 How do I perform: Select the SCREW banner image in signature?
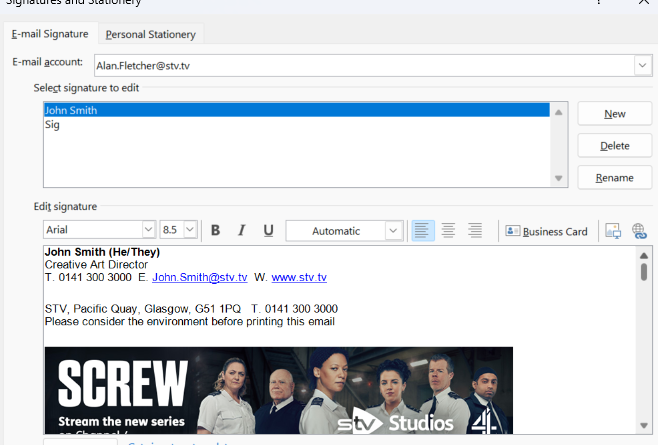click(279, 390)
